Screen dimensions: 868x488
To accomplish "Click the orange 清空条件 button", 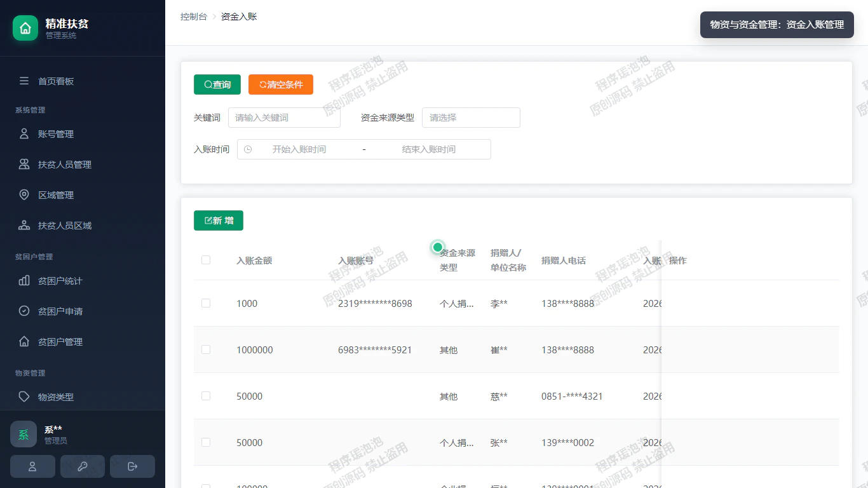I will (x=281, y=85).
